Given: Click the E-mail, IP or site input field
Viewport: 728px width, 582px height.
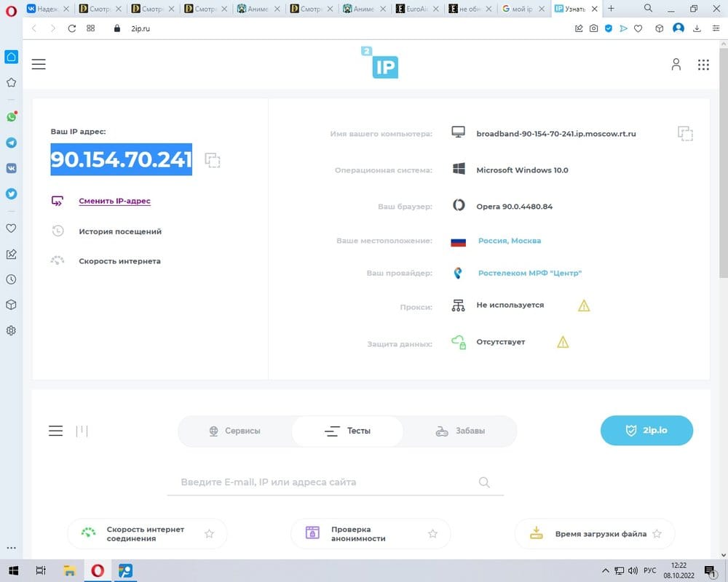Looking at the screenshot, I should pos(320,482).
